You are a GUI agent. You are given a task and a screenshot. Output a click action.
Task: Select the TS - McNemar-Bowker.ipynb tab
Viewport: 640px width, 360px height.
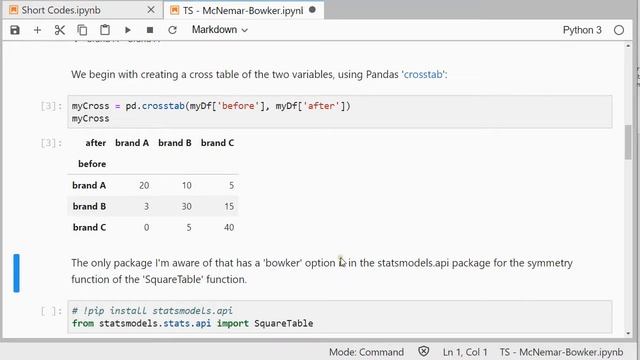point(243,10)
